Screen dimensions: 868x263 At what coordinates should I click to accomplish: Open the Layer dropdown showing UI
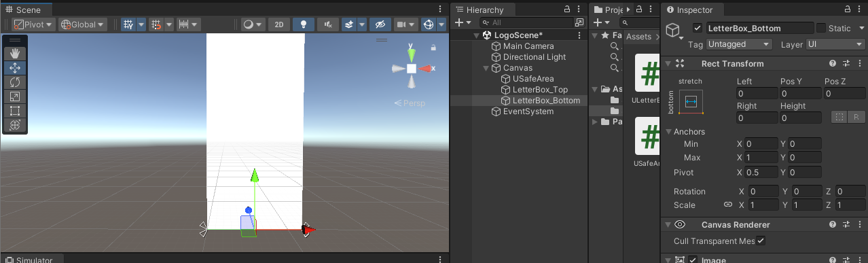pyautogui.click(x=835, y=44)
